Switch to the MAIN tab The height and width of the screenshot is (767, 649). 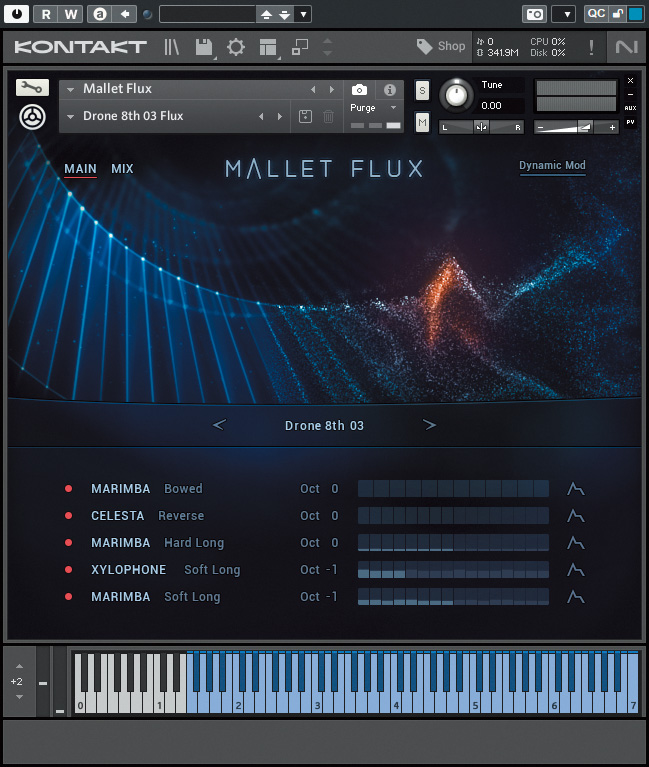tap(80, 169)
